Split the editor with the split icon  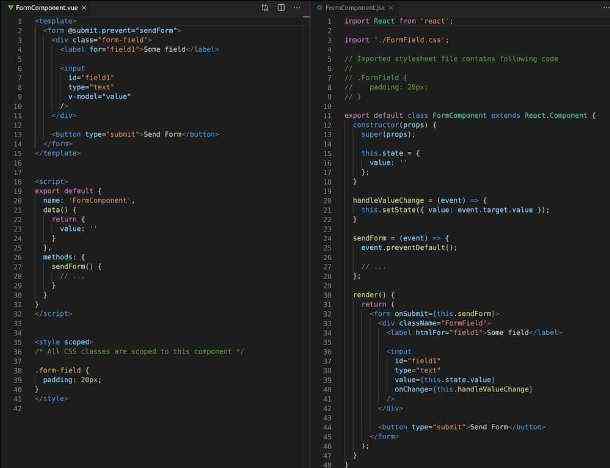[281, 7]
